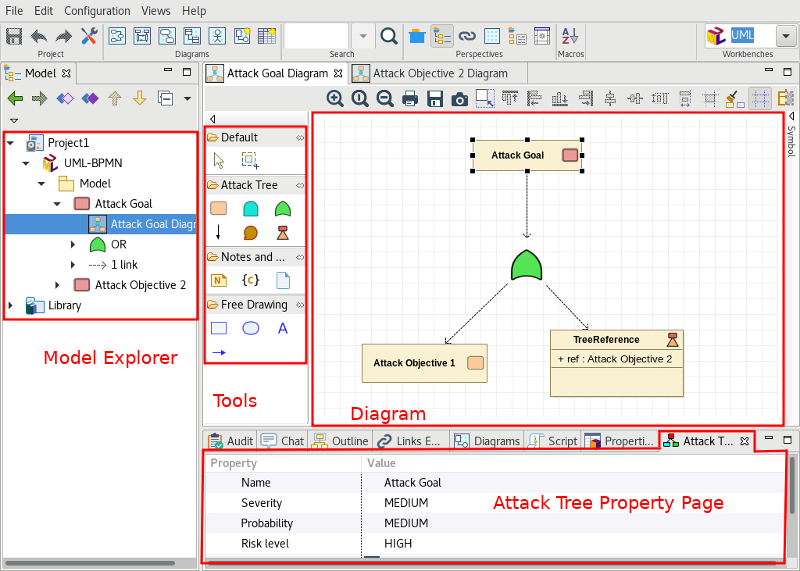800x571 pixels.
Task: Switch to Attack Objective 2 Diagram tab
Action: [x=439, y=73]
